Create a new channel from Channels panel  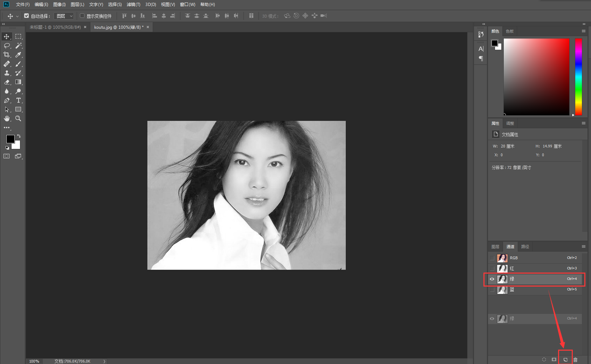point(565,360)
